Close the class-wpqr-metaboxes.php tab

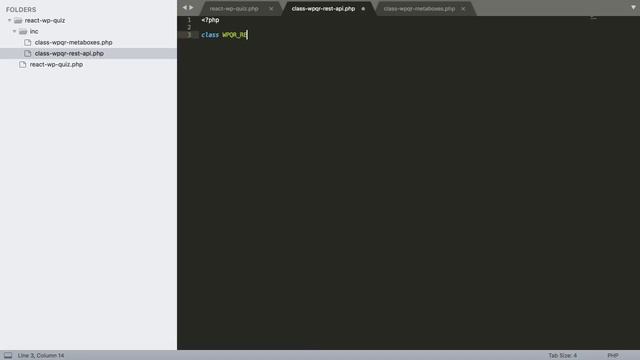click(x=463, y=9)
